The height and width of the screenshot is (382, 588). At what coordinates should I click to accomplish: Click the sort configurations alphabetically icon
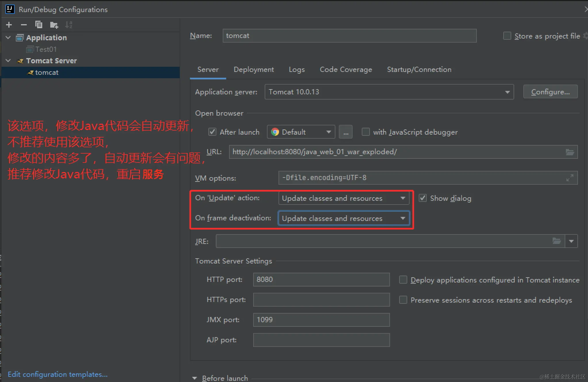point(69,25)
